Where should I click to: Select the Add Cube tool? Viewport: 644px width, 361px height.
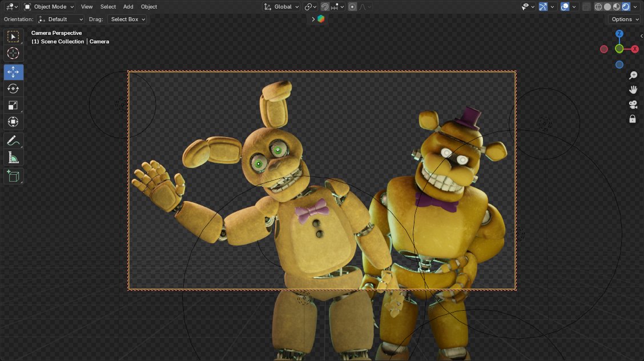[13, 176]
